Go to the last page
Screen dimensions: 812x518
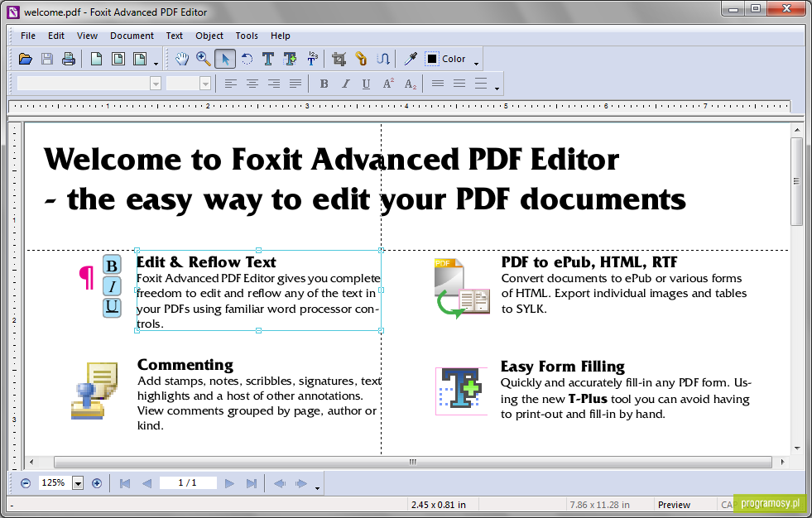[x=251, y=483]
